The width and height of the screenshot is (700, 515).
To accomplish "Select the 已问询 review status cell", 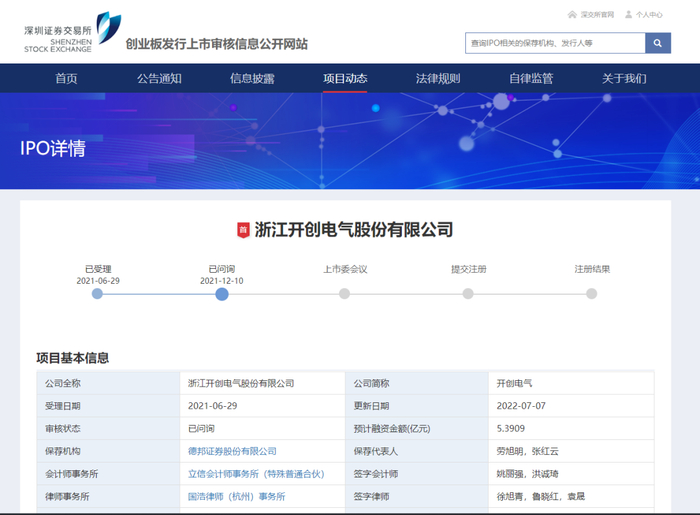I will coord(262,429).
